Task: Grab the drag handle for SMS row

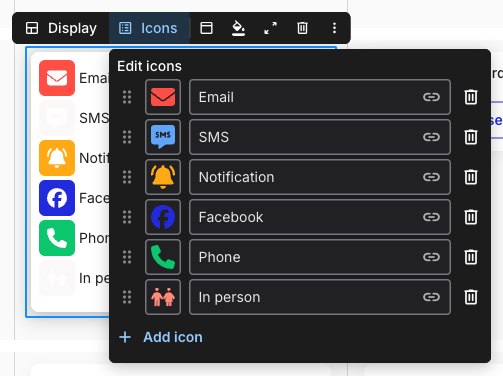Action: (x=127, y=137)
